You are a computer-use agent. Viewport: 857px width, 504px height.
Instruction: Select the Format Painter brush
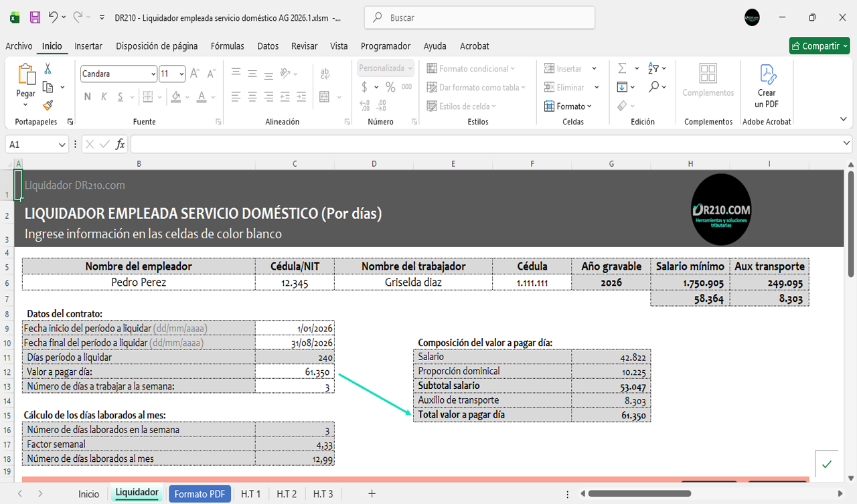pyautogui.click(x=48, y=105)
